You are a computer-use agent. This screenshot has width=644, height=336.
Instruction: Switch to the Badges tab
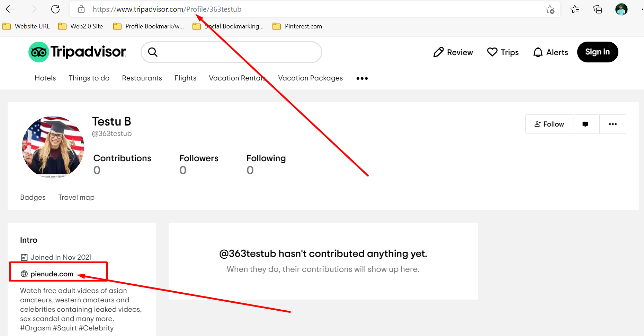point(33,197)
